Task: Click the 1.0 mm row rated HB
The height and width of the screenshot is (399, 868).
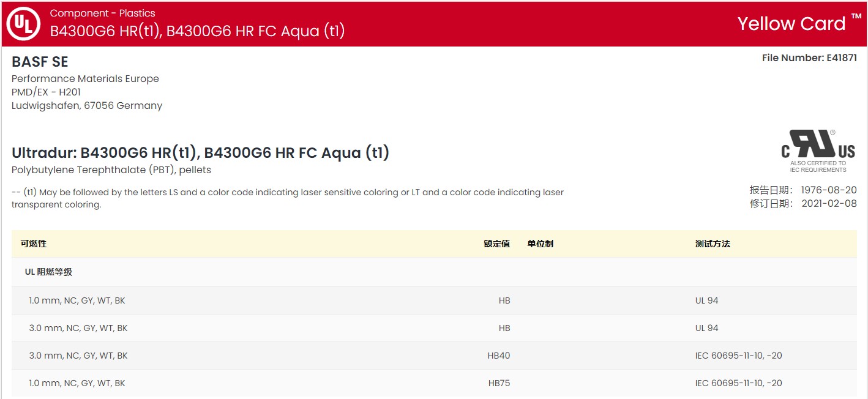Action: 434,300
